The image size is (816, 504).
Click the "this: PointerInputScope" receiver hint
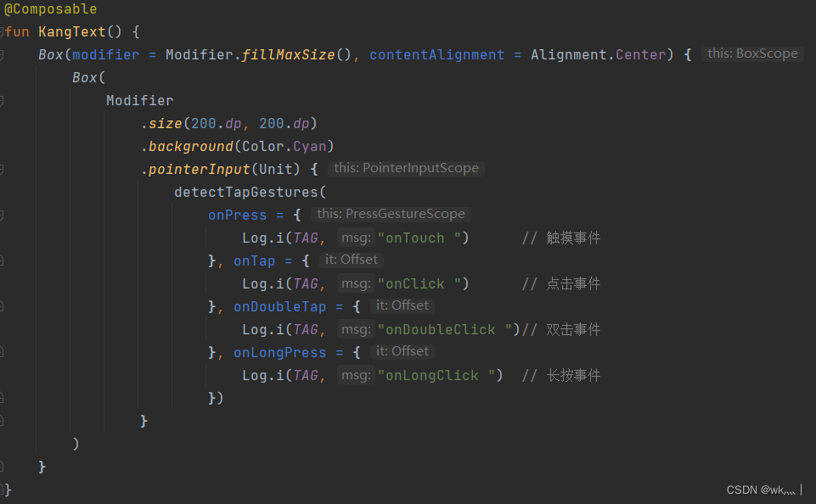406,167
